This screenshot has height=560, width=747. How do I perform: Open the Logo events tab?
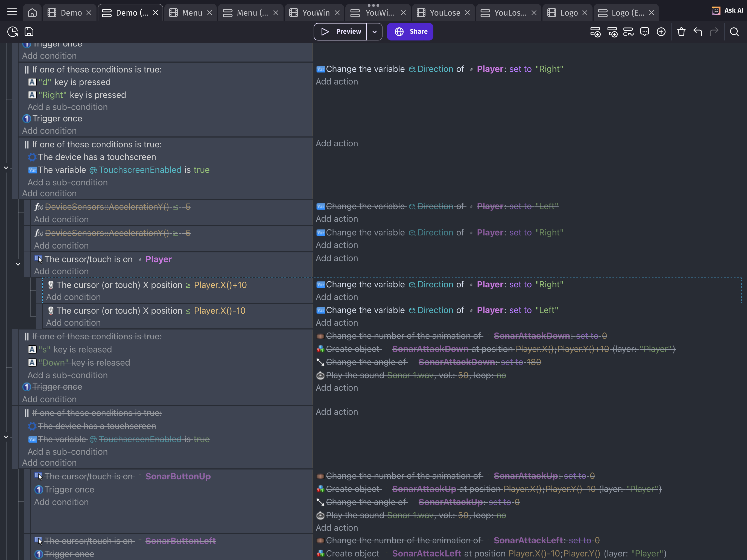pos(626,13)
